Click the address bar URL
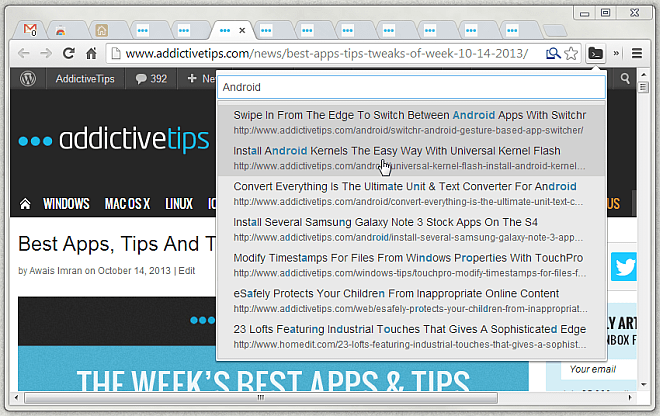 (x=327, y=53)
